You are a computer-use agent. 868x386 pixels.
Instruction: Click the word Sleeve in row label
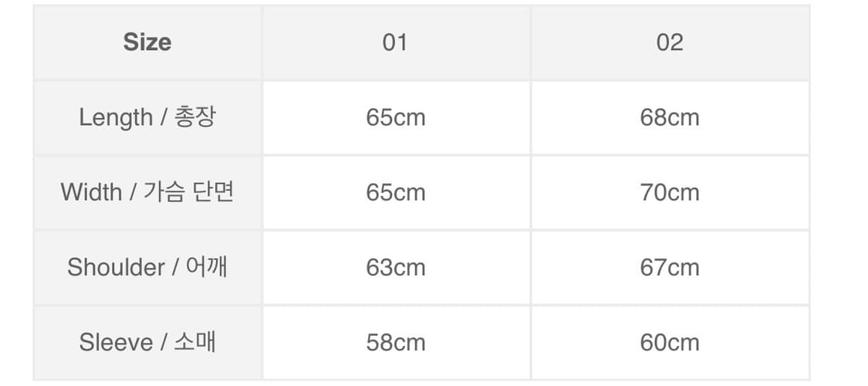click(116, 342)
